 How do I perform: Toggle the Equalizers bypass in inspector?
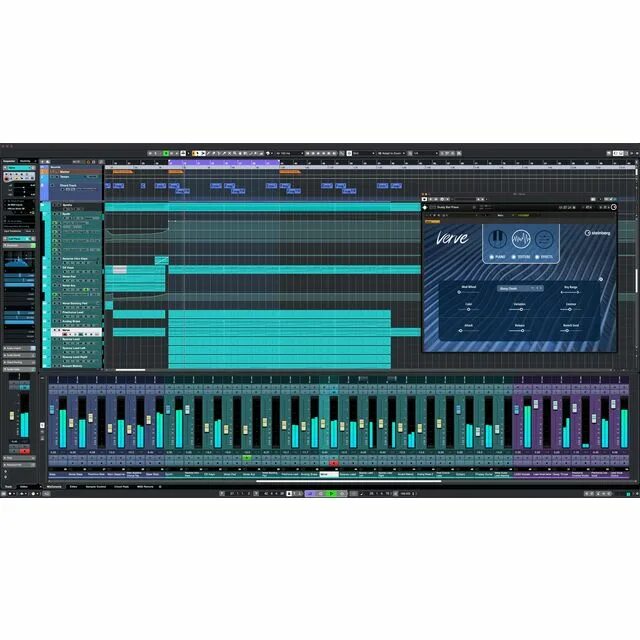[33, 245]
